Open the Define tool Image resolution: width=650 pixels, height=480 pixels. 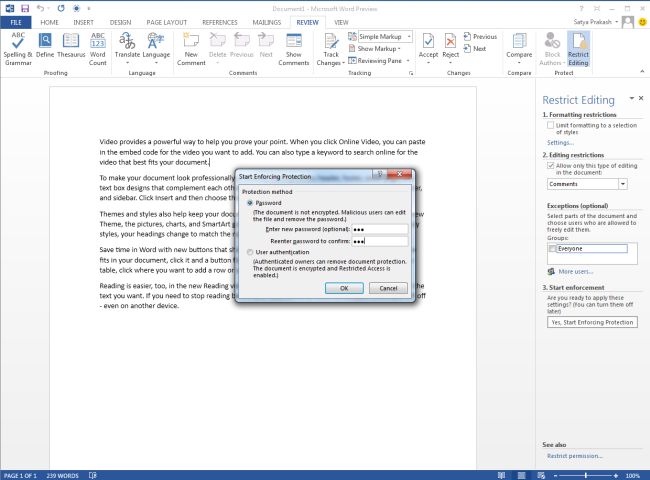tap(45, 46)
